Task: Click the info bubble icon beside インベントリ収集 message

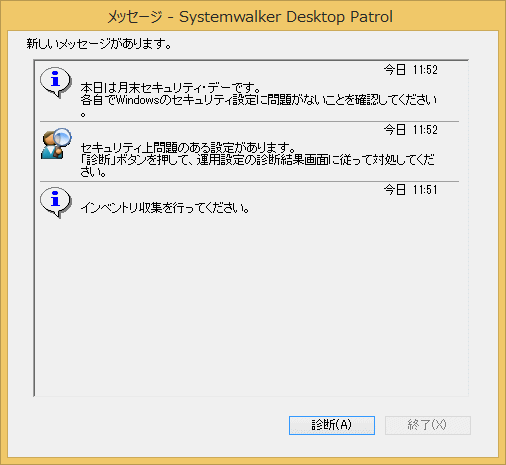Action: click(x=56, y=202)
